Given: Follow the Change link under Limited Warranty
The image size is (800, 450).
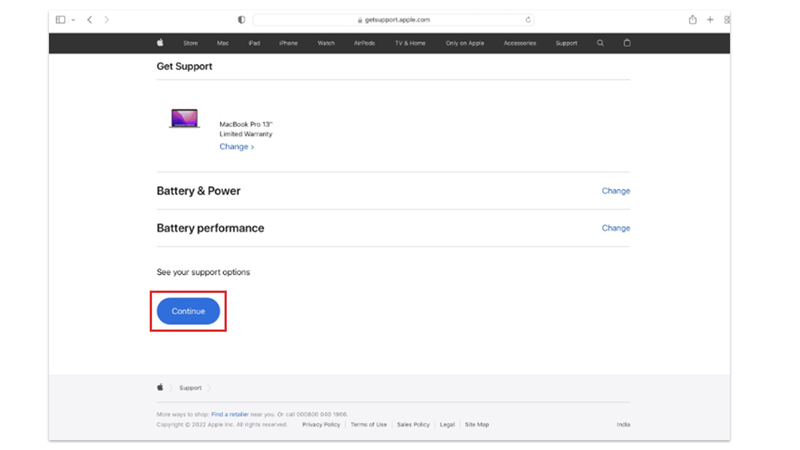Looking at the screenshot, I should click(x=236, y=146).
